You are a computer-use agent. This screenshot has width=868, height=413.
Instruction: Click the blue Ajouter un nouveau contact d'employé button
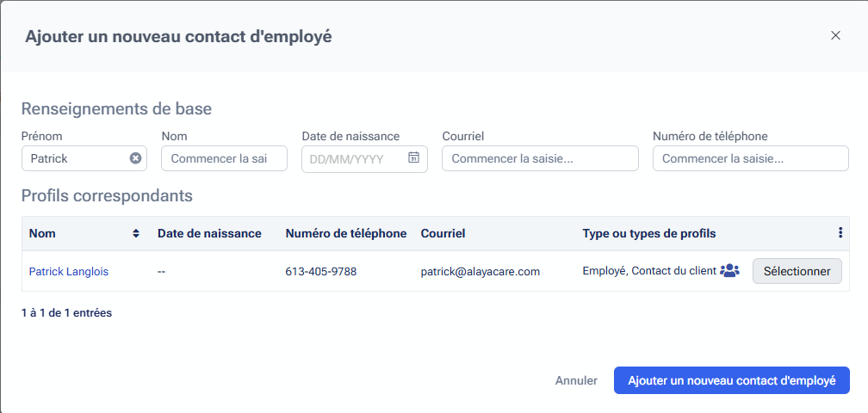[731, 380]
